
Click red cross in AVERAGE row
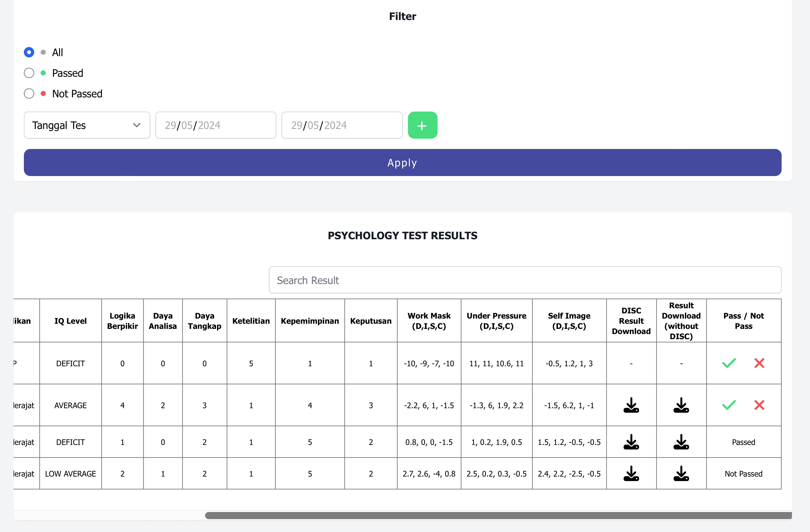pyautogui.click(x=759, y=405)
